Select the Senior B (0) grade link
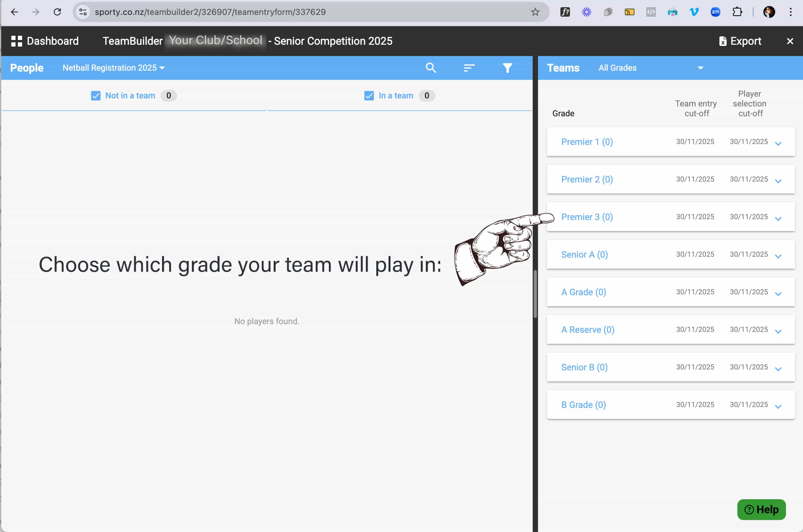Viewport: 803px width, 532px height. pyautogui.click(x=584, y=367)
